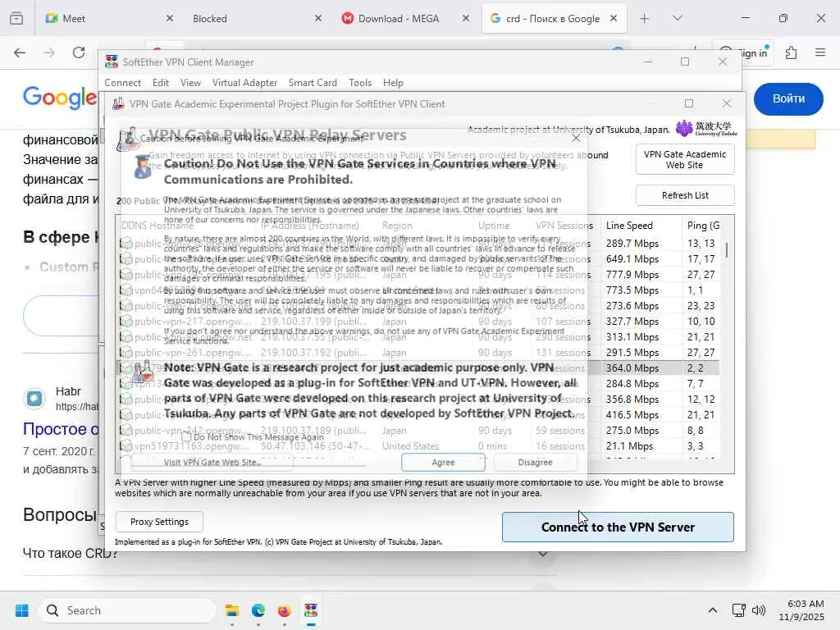Screen dimensions: 840x630
Task: Sort by Ping column header
Action: [703, 226]
